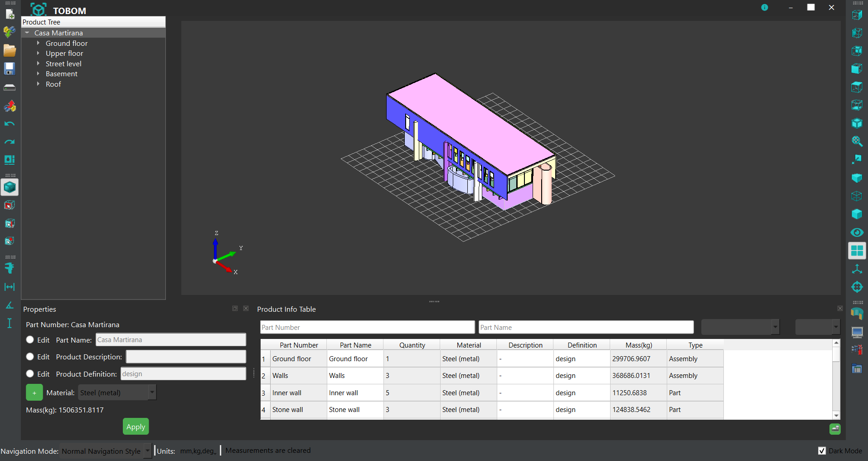Click the Apply button

point(136,427)
